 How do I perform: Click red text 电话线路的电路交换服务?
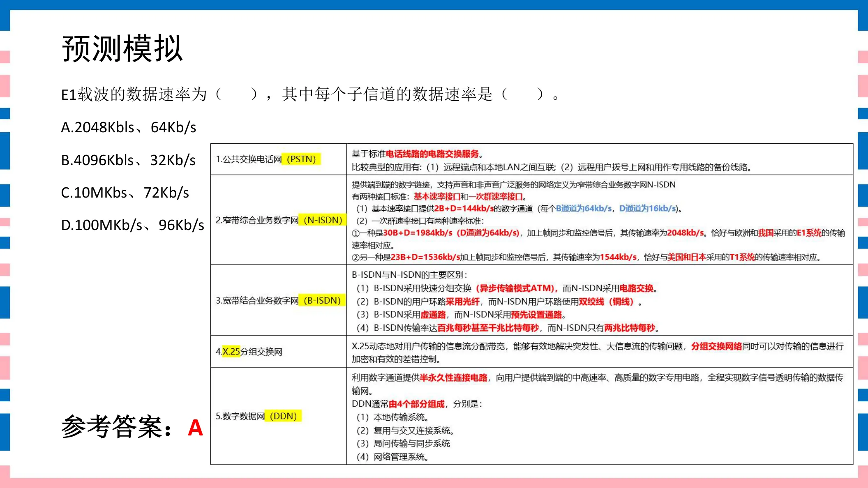click(x=432, y=154)
